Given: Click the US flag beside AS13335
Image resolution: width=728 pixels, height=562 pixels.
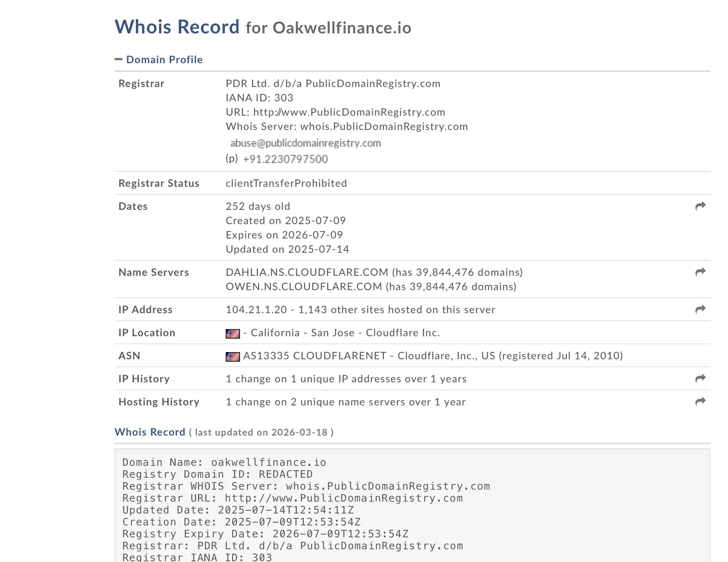Looking at the screenshot, I should tap(232, 357).
